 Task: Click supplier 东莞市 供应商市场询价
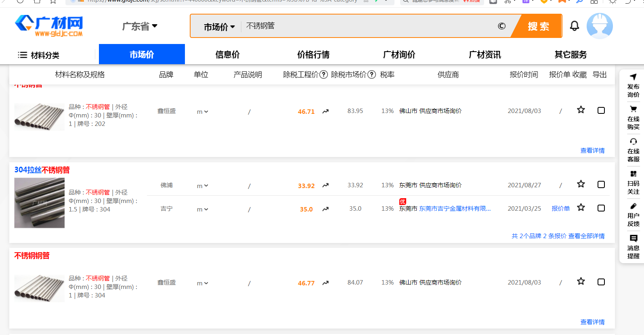point(430,185)
